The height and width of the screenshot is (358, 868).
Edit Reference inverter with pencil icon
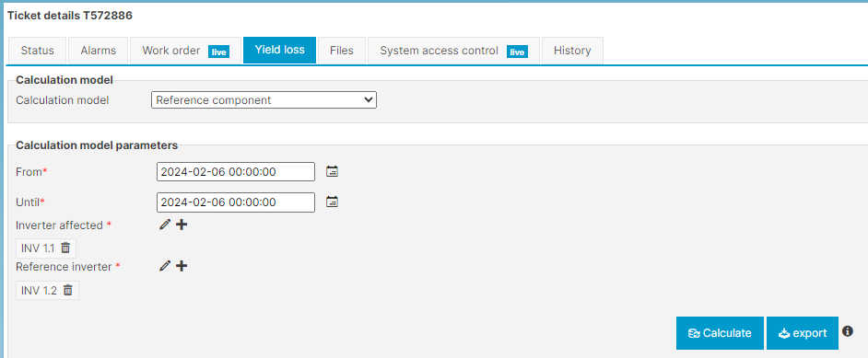point(164,266)
